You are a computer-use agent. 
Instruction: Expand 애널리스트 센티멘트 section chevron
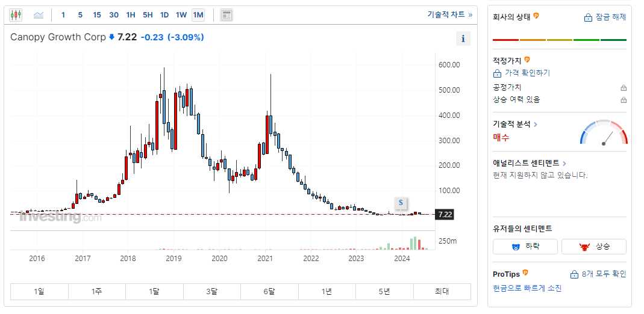point(564,163)
